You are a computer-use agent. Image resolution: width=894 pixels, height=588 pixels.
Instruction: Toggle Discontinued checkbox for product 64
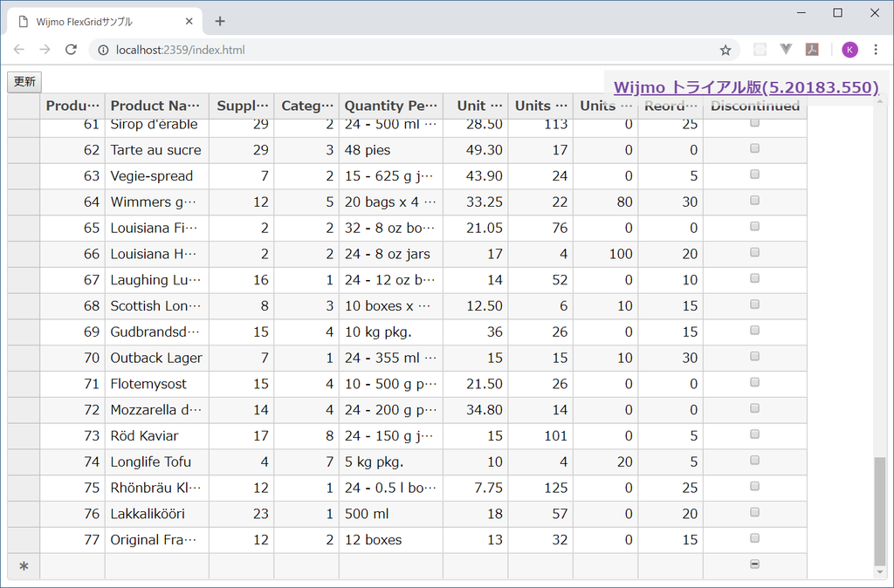pos(754,201)
